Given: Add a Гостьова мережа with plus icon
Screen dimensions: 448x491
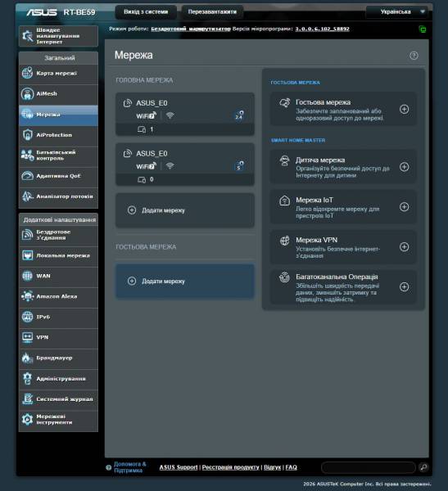Looking at the screenshot, I should (404, 110).
